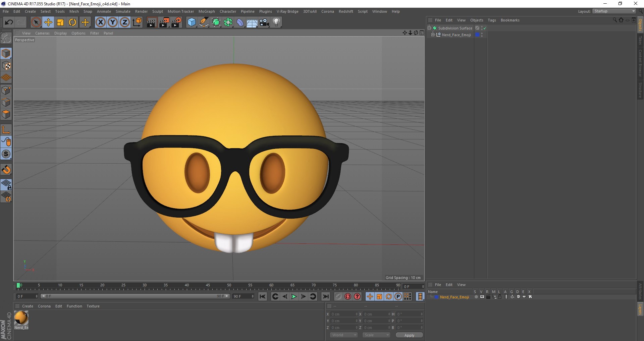Add a Subdivision Surface generator
644x341 pixels.
click(216, 22)
